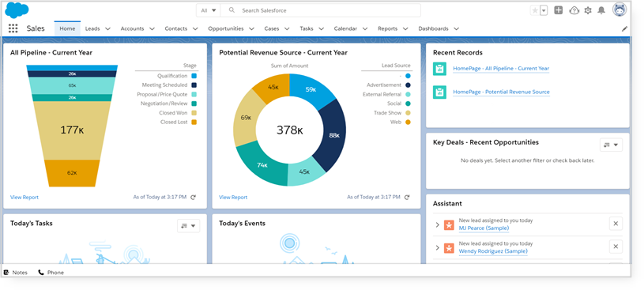Click the Trade Show legend swatch
This screenshot has height=290, width=644.
(408, 113)
